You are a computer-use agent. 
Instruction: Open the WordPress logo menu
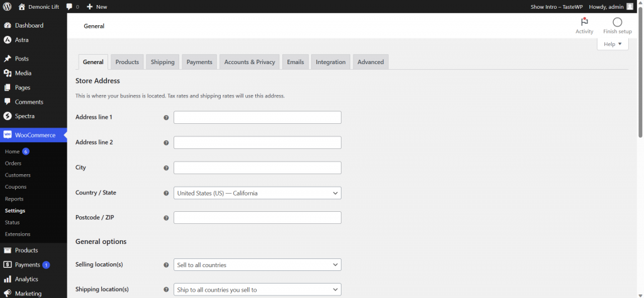click(x=7, y=6)
